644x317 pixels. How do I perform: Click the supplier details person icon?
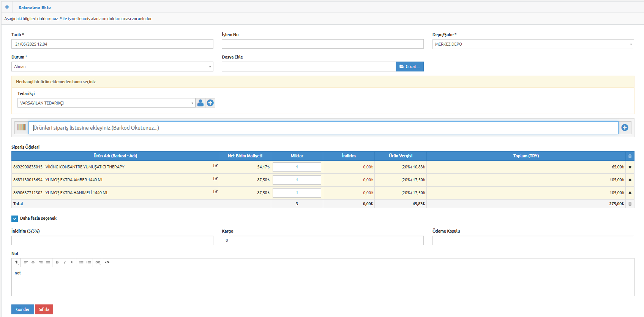[x=200, y=103]
